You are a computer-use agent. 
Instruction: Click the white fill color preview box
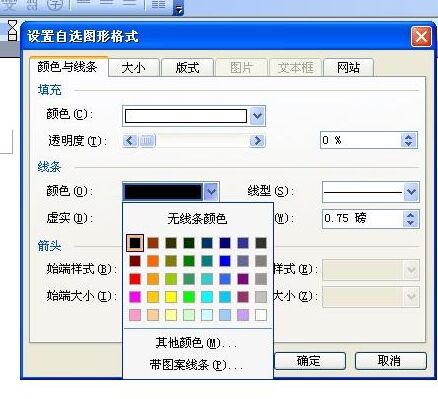[186, 116]
